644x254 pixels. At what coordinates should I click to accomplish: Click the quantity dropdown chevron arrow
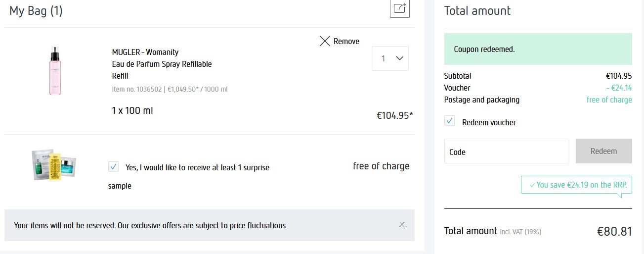click(x=399, y=58)
